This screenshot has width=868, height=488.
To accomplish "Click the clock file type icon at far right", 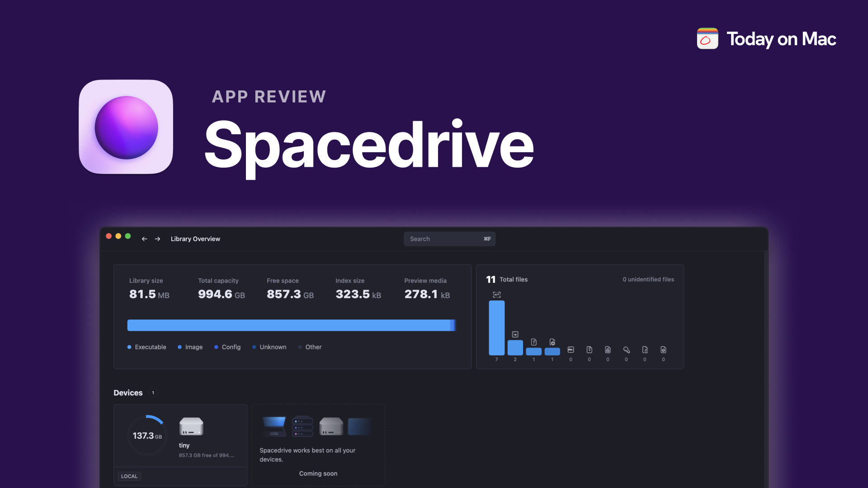I will (x=664, y=350).
